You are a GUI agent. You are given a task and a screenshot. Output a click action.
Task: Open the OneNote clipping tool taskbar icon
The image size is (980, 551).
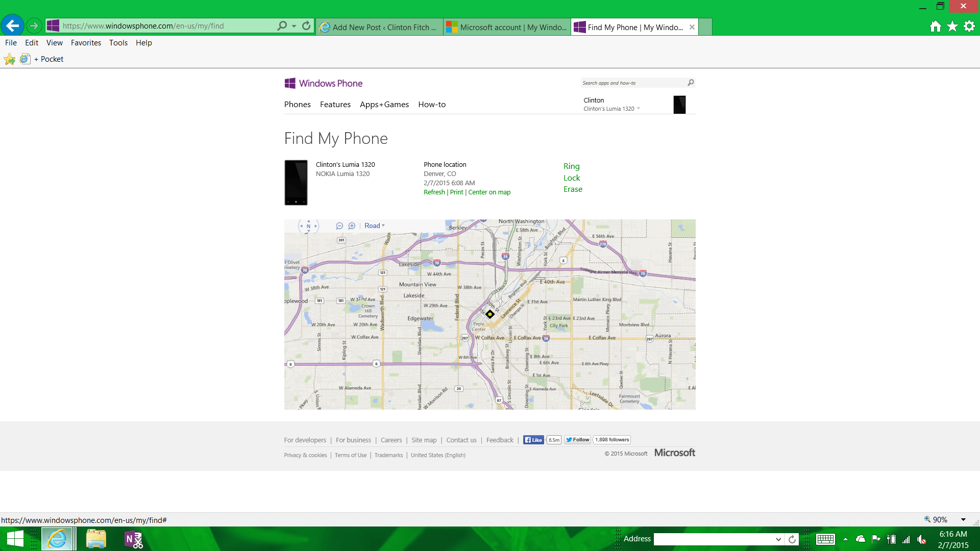pyautogui.click(x=134, y=539)
